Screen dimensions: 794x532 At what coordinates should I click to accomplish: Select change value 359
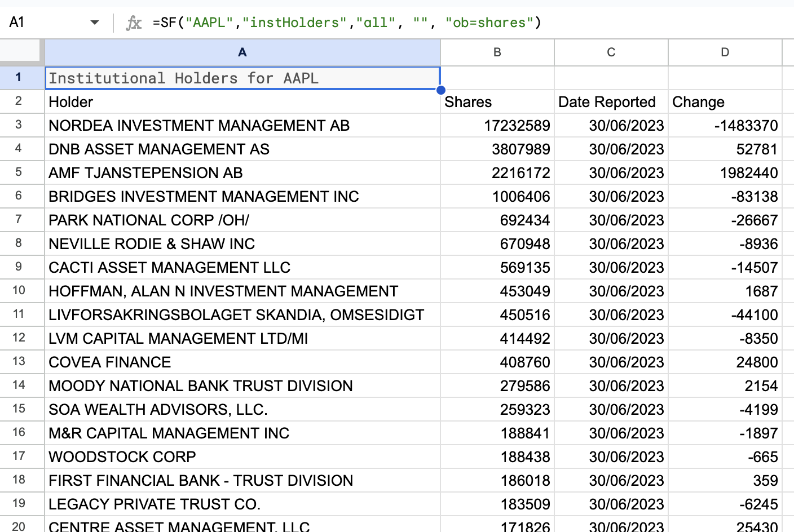[725, 481]
